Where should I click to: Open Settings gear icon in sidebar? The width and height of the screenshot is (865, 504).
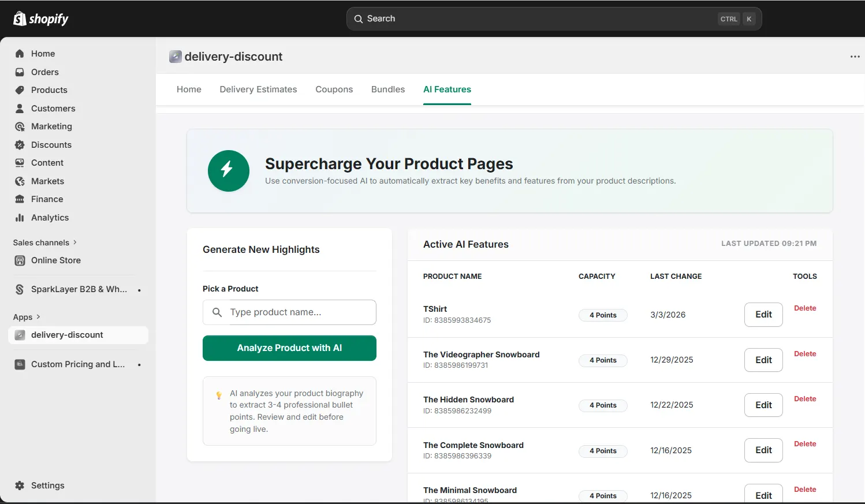pyautogui.click(x=20, y=486)
